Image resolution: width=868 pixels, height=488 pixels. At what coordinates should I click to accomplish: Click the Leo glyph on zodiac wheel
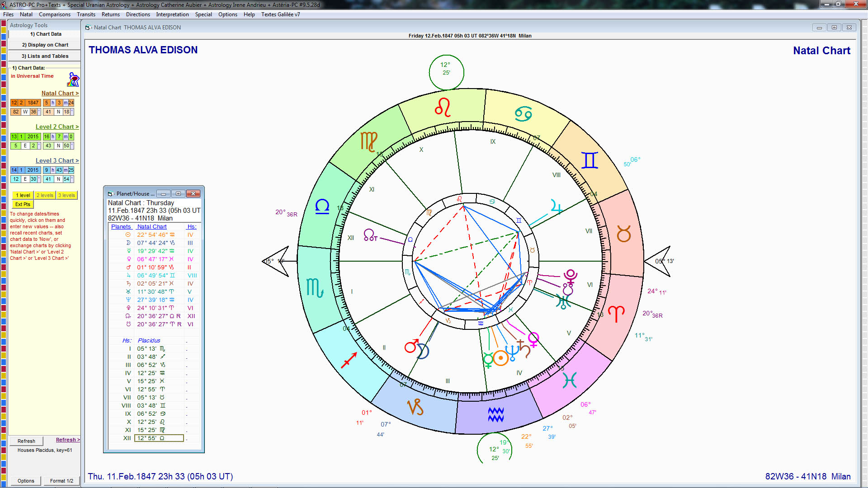(443, 108)
